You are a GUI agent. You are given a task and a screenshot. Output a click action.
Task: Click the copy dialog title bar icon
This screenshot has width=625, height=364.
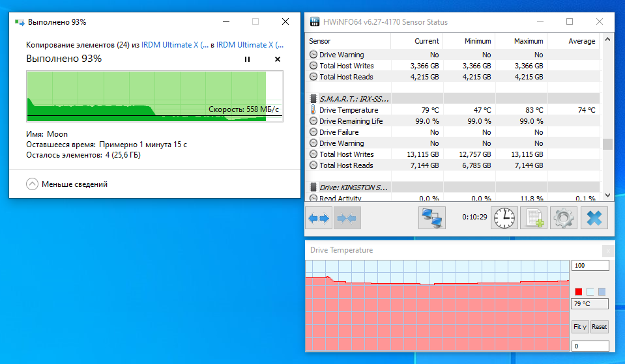point(20,22)
